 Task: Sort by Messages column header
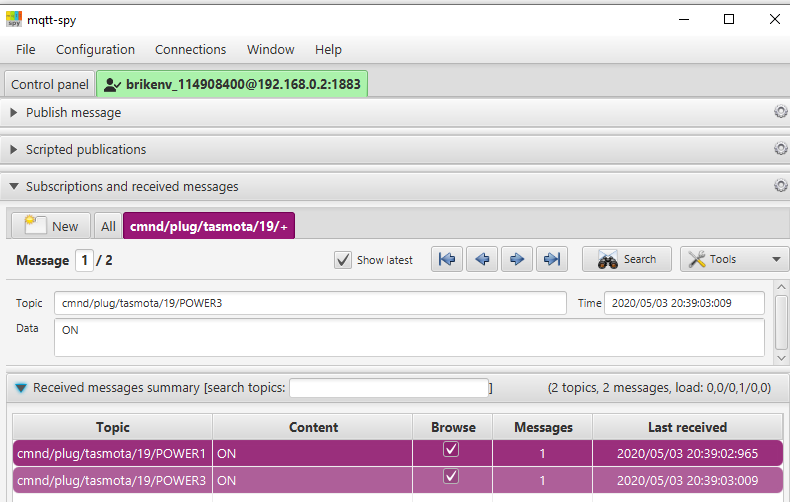[x=543, y=427]
